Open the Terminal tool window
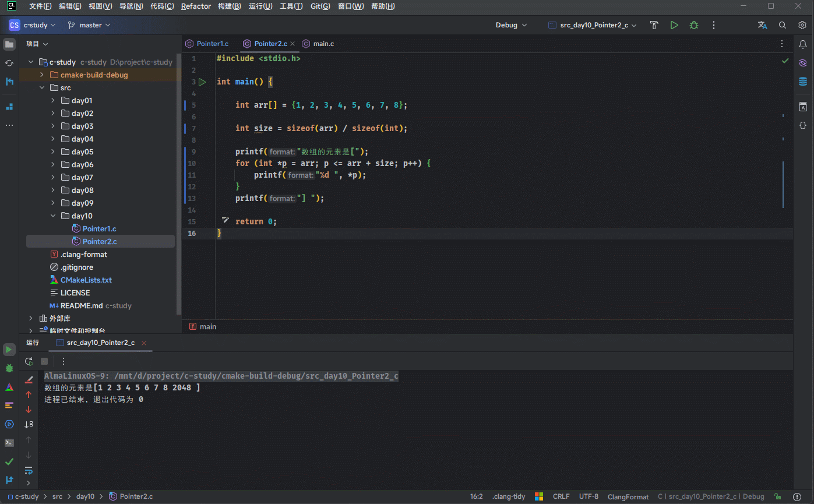This screenshot has width=814, height=504. (x=9, y=442)
